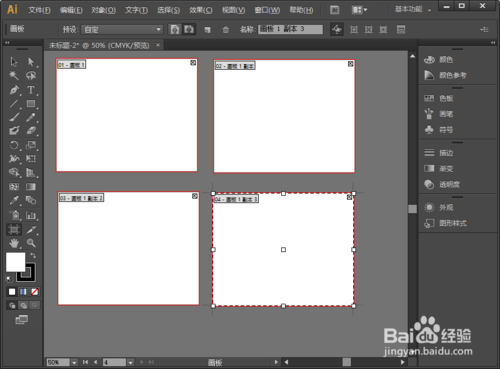Select the Type tool
This screenshot has height=369, width=500.
click(x=31, y=90)
